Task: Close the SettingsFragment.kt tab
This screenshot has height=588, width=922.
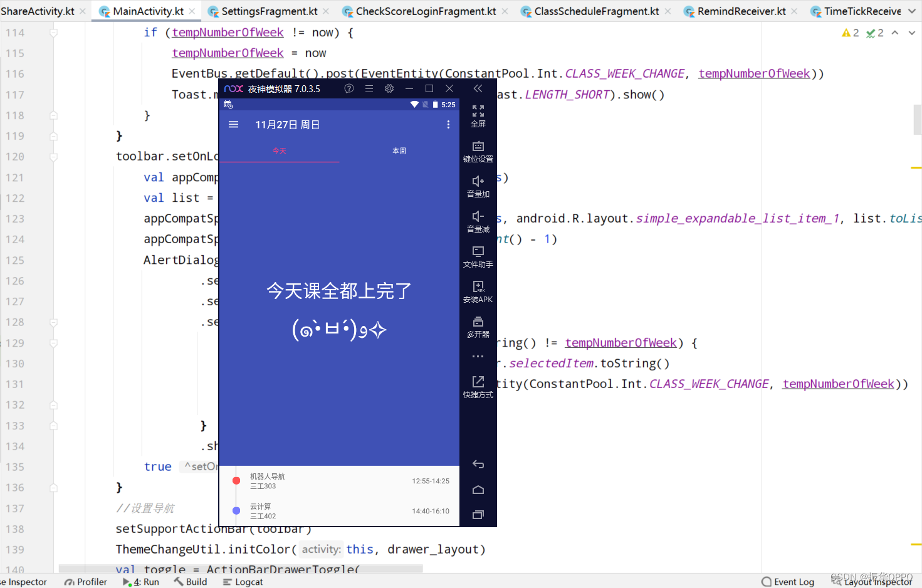Action: point(326,11)
